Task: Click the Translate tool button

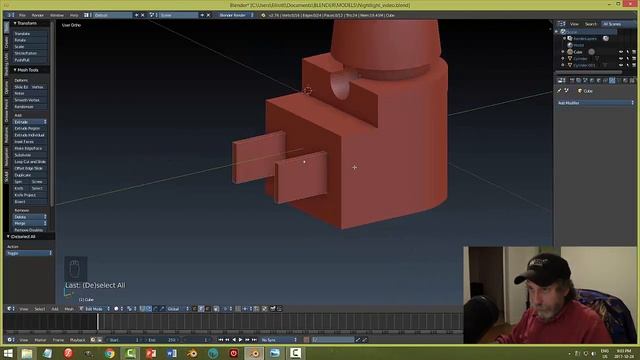Action: tap(30, 34)
